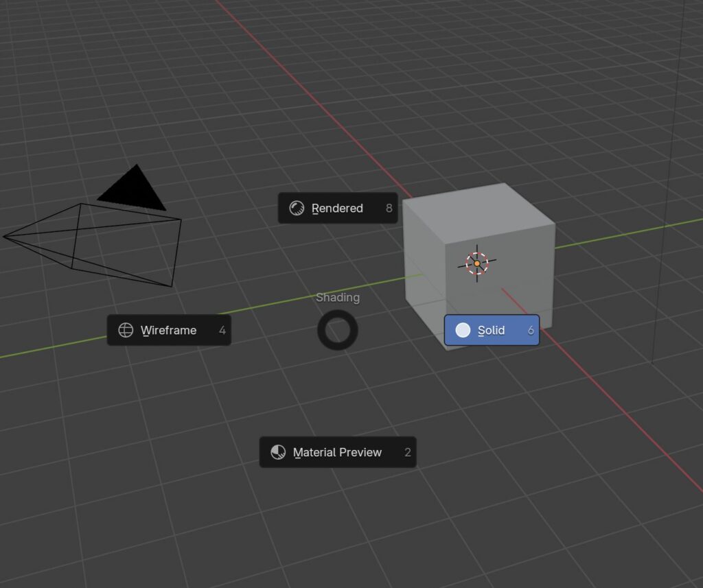Click the pie menu center ring
Screen dimensions: 703x588
(338, 330)
